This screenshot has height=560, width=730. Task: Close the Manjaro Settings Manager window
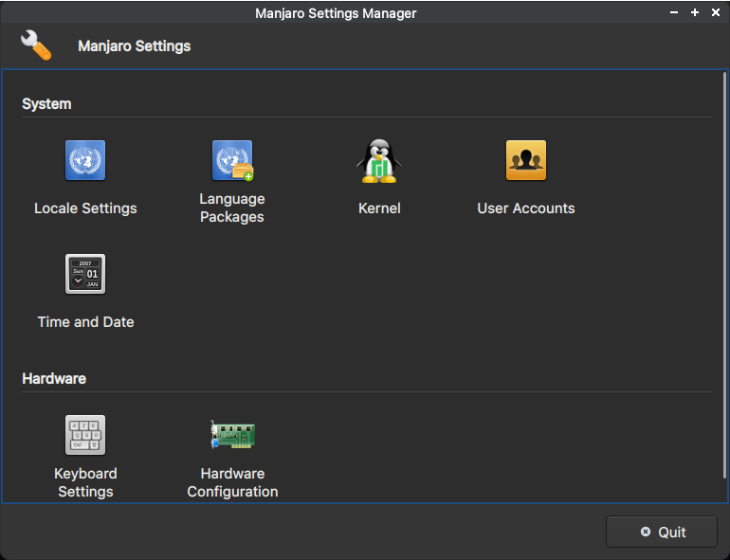pos(716,12)
